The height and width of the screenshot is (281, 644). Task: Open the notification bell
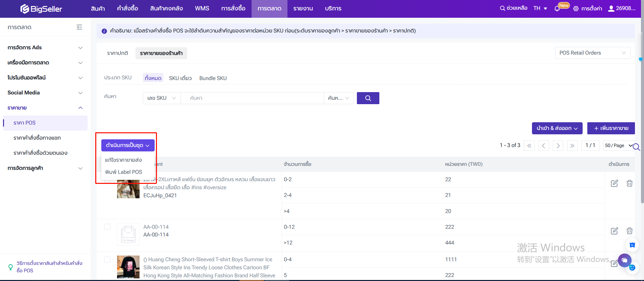(557, 9)
